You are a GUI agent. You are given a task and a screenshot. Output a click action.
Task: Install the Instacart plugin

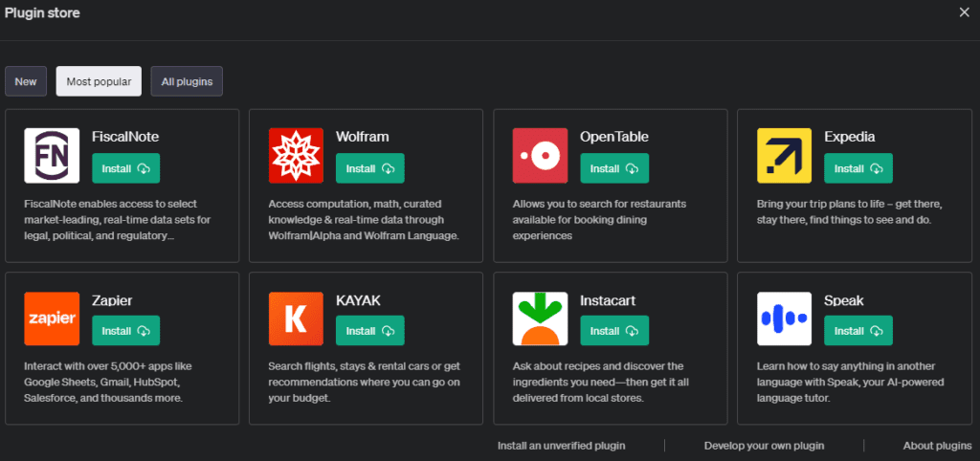click(614, 330)
